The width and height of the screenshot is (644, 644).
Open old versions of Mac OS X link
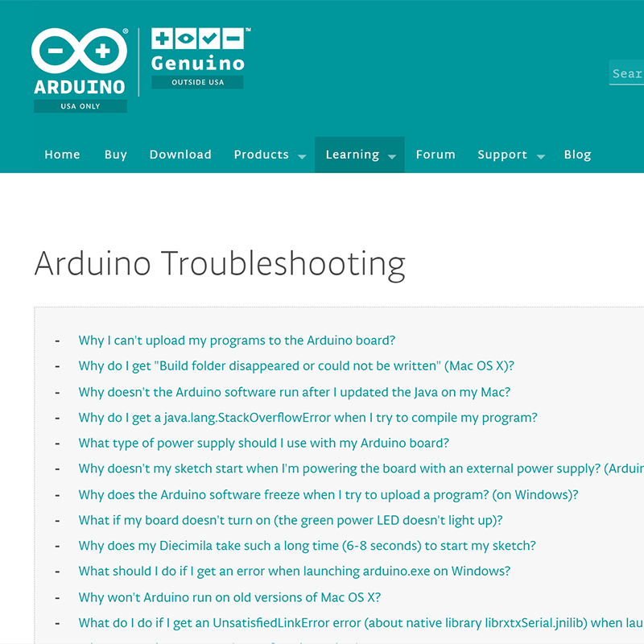229,597
